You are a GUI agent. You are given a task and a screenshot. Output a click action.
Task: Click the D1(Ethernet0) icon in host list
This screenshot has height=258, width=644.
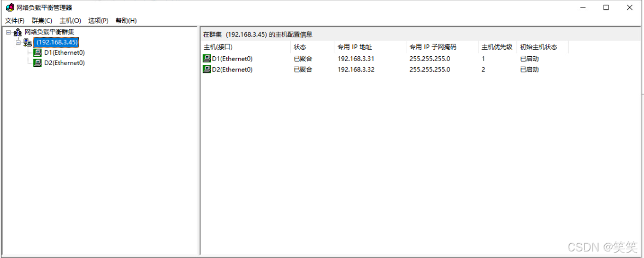tap(206, 58)
